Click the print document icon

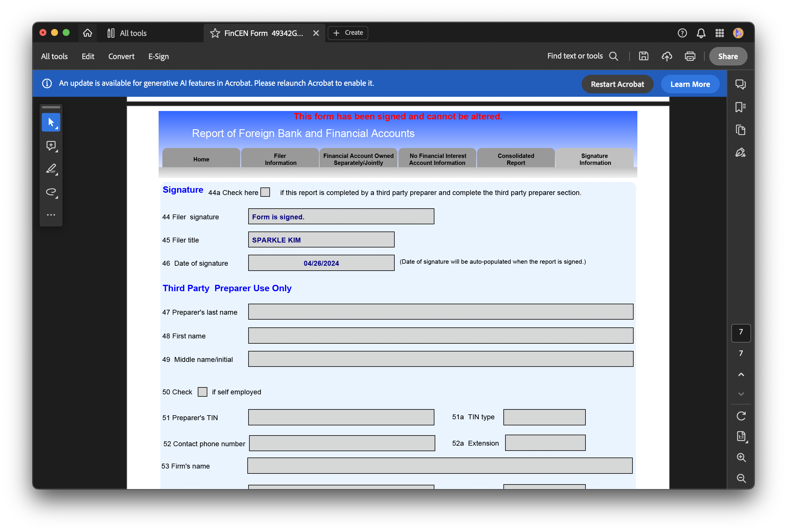(690, 56)
